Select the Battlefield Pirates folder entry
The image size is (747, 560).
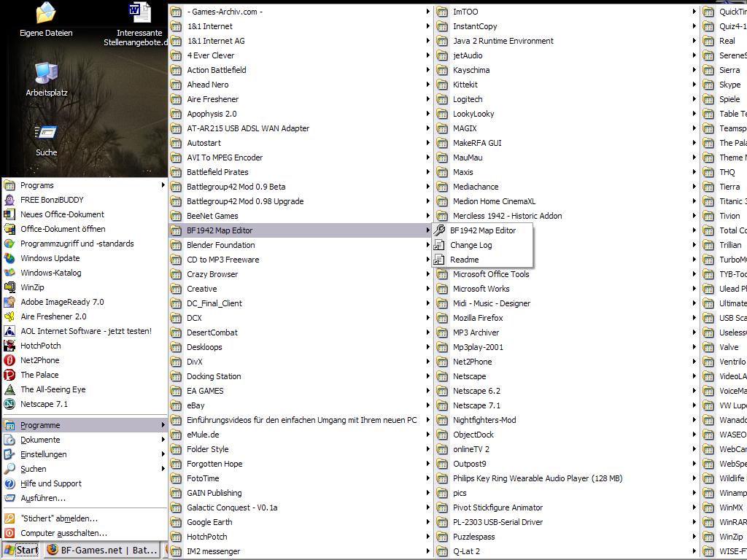(x=300, y=172)
